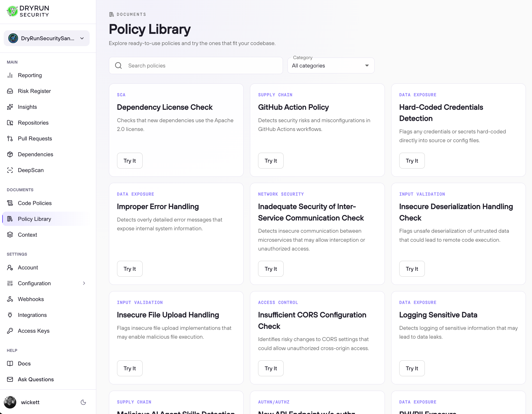Click the Docs book icon
This screenshot has height=414, width=532.
[10, 363]
